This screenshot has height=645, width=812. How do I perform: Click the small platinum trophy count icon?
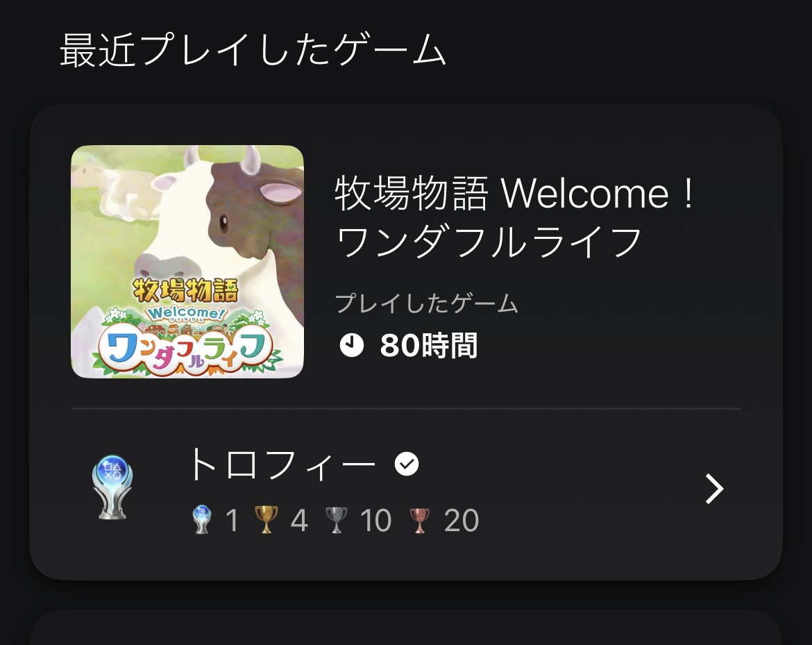(202, 519)
